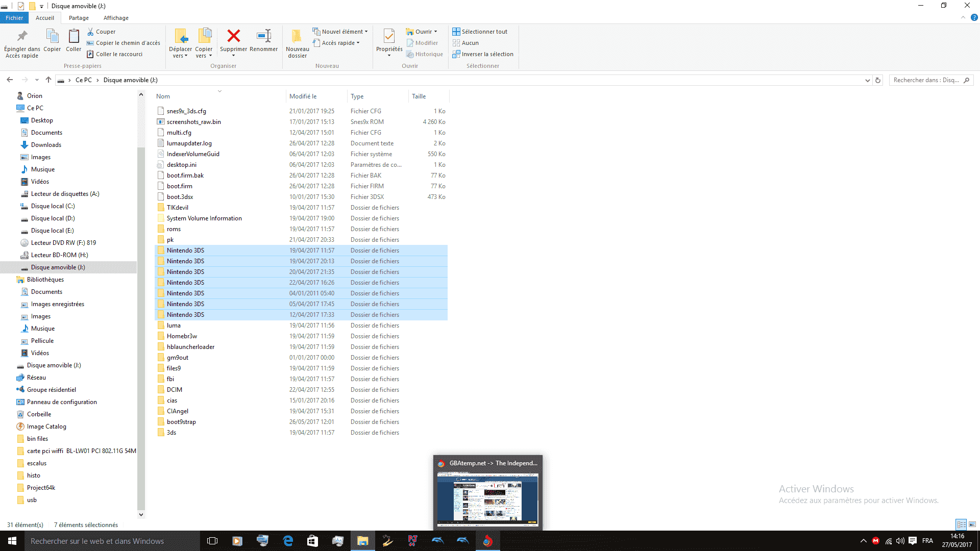Select Disque local (C:) in navigation pane
The width and height of the screenshot is (980, 551).
coord(53,206)
